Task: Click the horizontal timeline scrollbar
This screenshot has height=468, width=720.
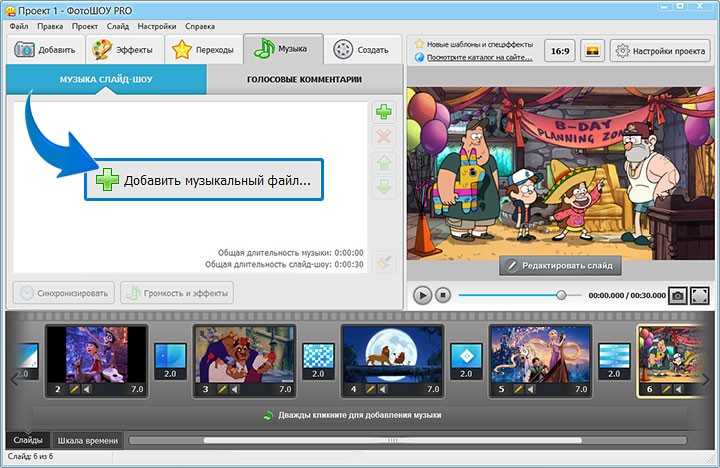Action: 393,440
